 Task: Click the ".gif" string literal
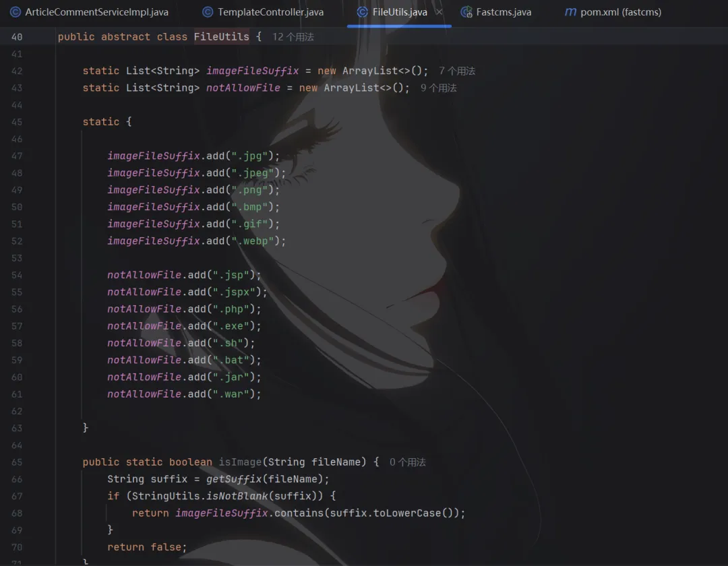coord(249,224)
